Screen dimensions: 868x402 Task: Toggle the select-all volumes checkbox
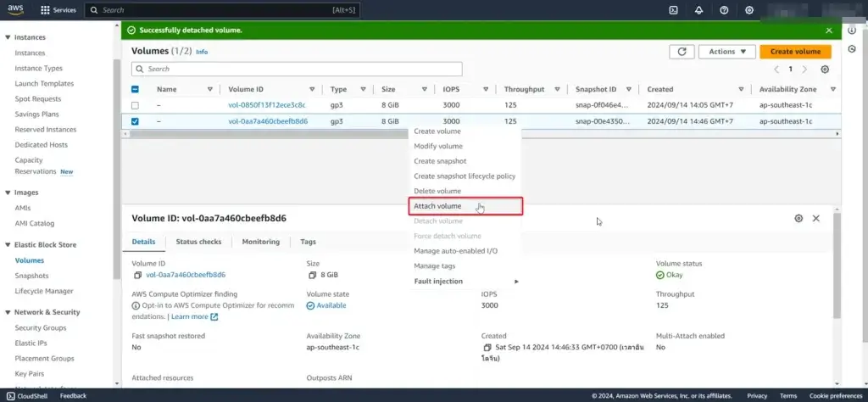135,89
